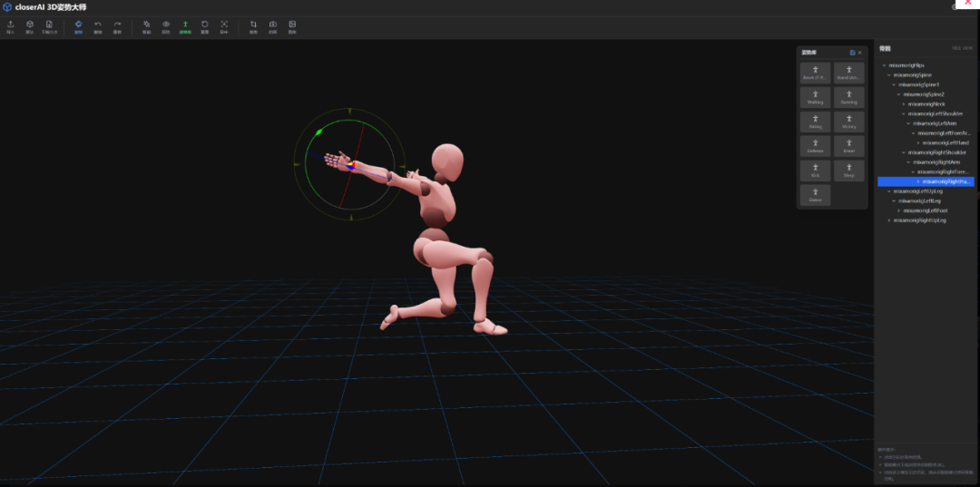Click the center focus frame icon
This screenshot has height=487, width=980.
(224, 24)
